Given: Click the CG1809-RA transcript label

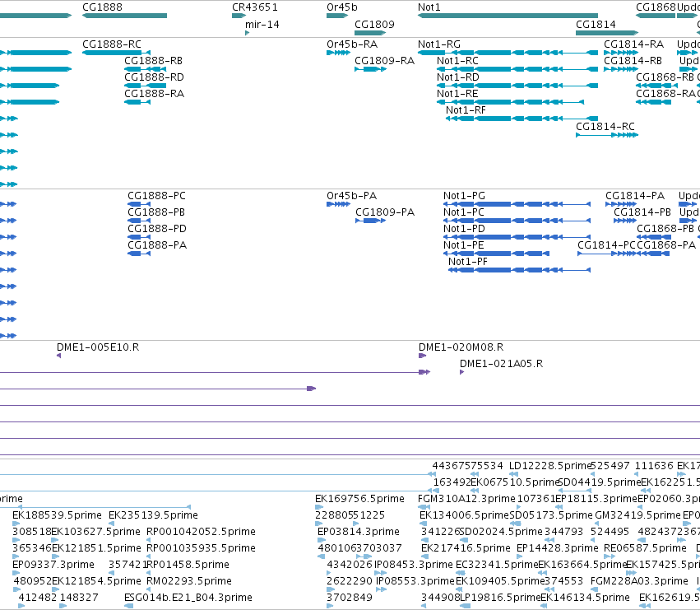Looking at the screenshot, I should [x=384, y=61].
